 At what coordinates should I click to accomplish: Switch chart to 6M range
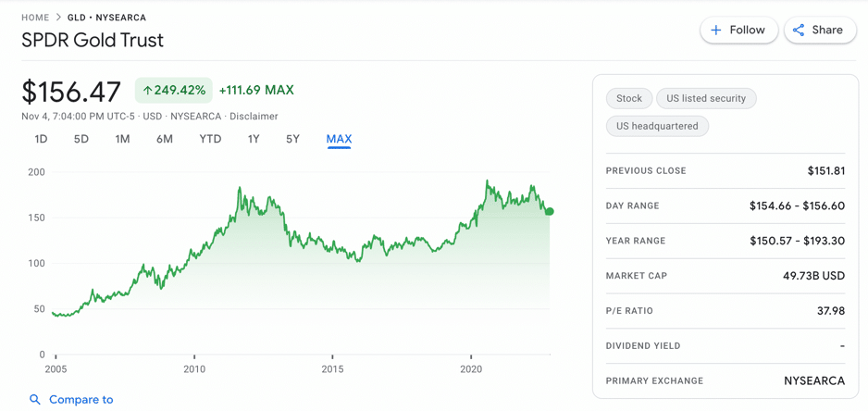click(x=165, y=139)
